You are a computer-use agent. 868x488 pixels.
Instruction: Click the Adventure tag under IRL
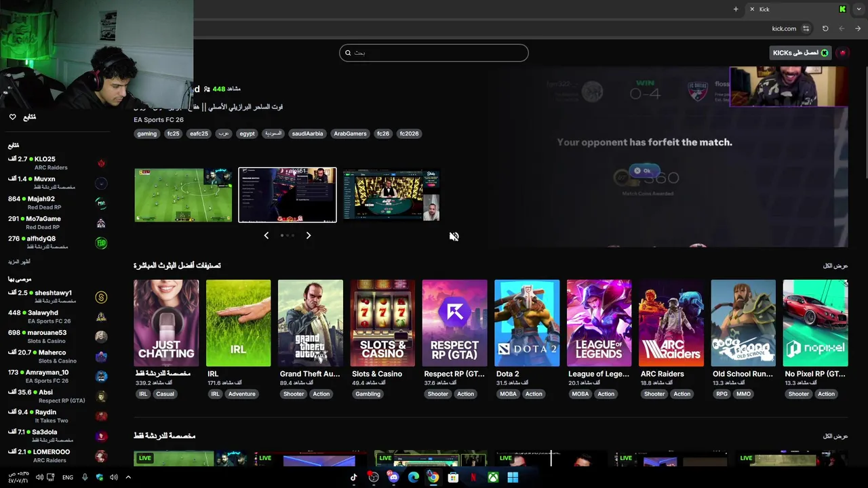click(x=242, y=394)
